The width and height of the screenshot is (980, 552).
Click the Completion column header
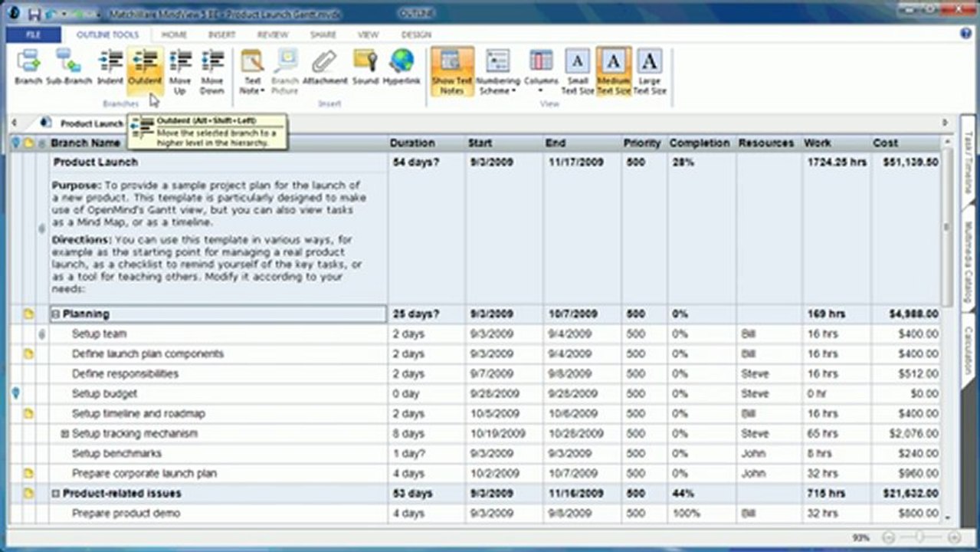700,143
